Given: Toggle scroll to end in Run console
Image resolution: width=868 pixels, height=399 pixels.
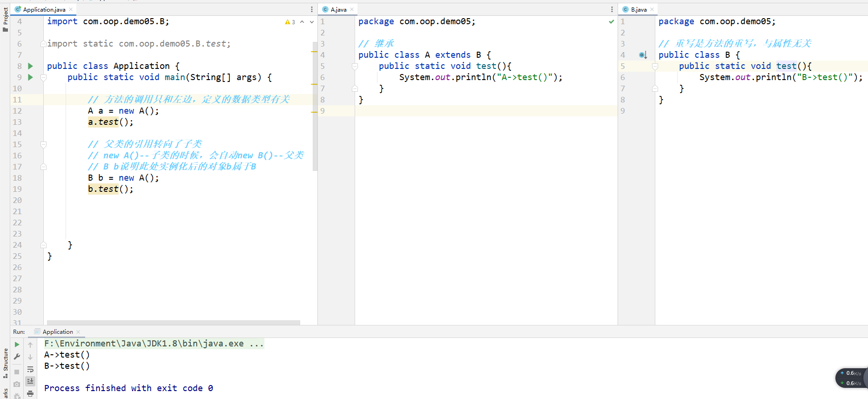Looking at the screenshot, I should point(30,381).
